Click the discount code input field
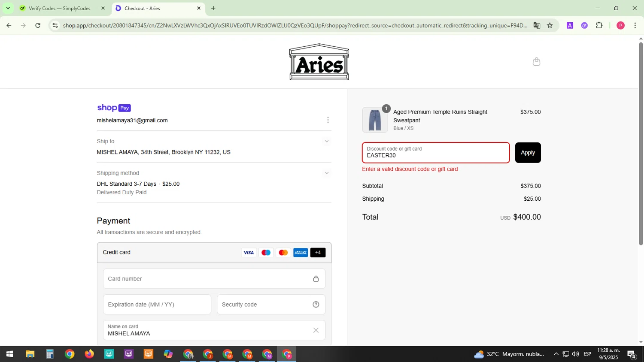644x362 pixels. tap(436, 153)
